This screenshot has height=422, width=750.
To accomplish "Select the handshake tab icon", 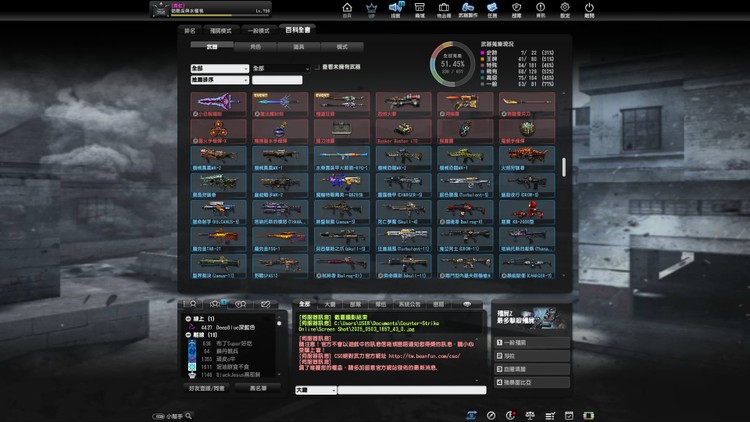I will [265, 304].
